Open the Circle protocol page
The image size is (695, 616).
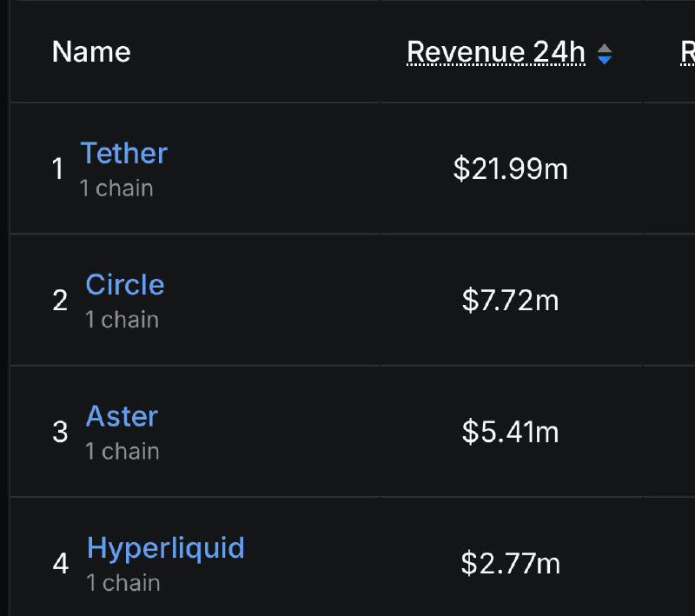(x=124, y=285)
